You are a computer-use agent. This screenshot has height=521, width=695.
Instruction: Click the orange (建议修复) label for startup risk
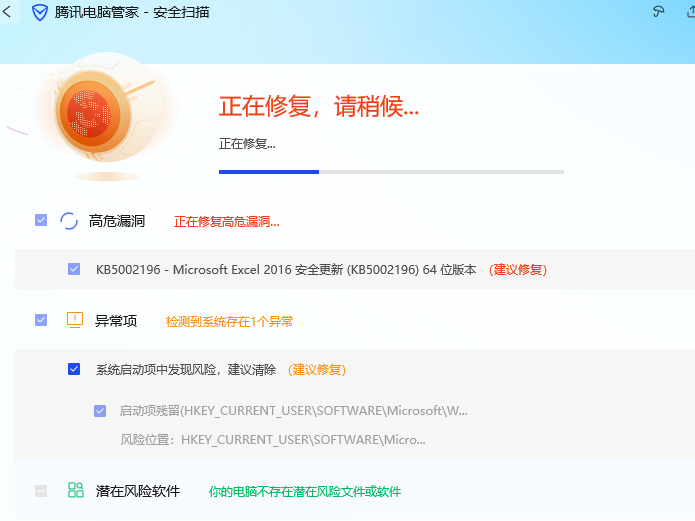tap(317, 370)
